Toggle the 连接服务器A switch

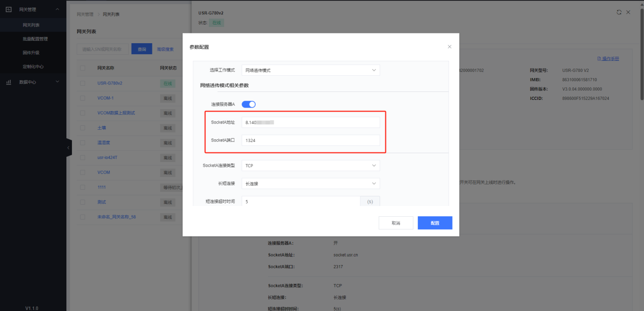[x=249, y=104]
